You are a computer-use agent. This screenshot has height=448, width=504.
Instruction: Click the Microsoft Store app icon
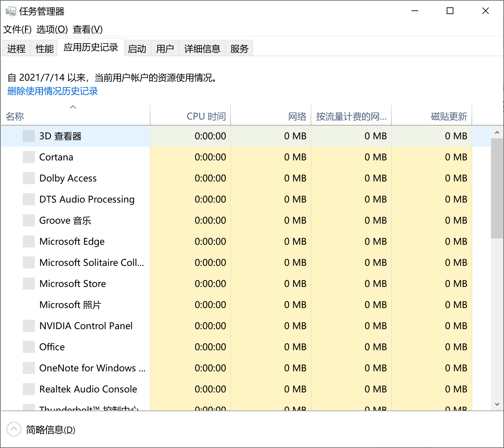[x=29, y=284]
